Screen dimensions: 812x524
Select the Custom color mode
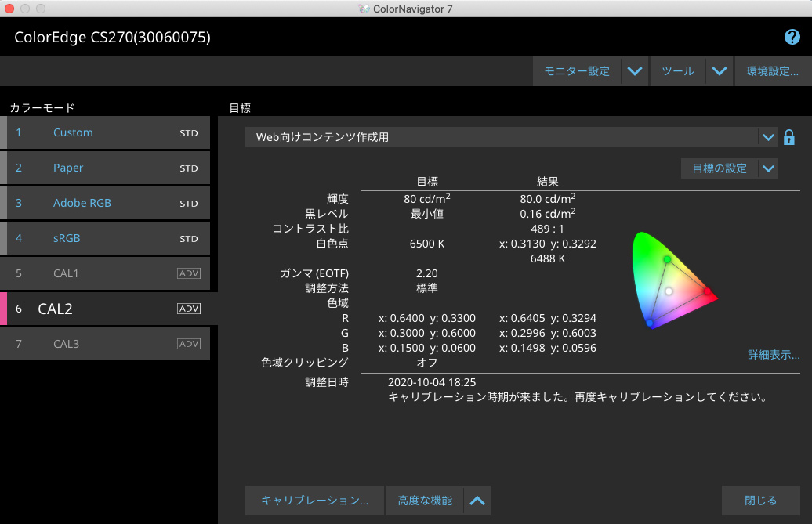[x=105, y=132]
